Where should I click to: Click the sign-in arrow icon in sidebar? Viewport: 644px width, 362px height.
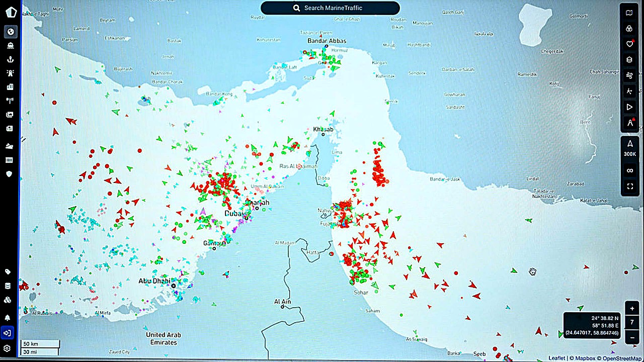coord(8,333)
